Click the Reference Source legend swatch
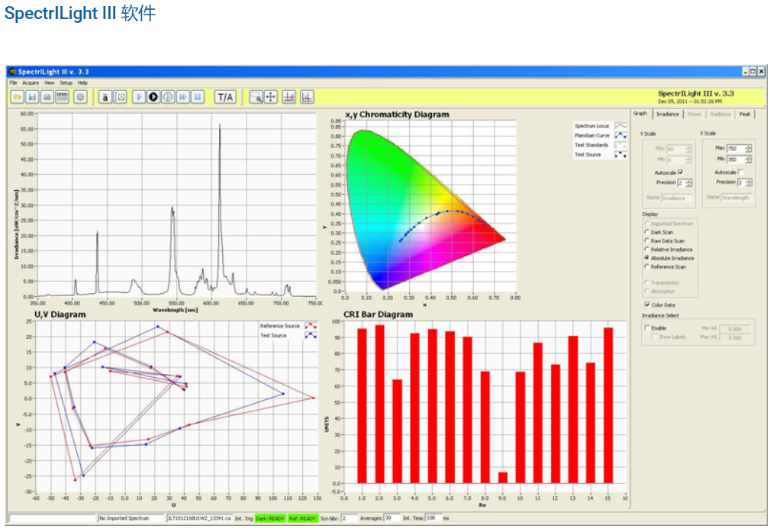Image resolution: width=780 pixels, height=532 pixels. click(x=311, y=326)
